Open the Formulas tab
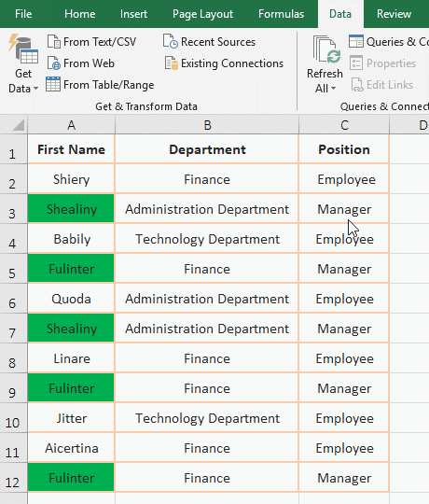Viewport: 429px width, 504px height. [281, 14]
